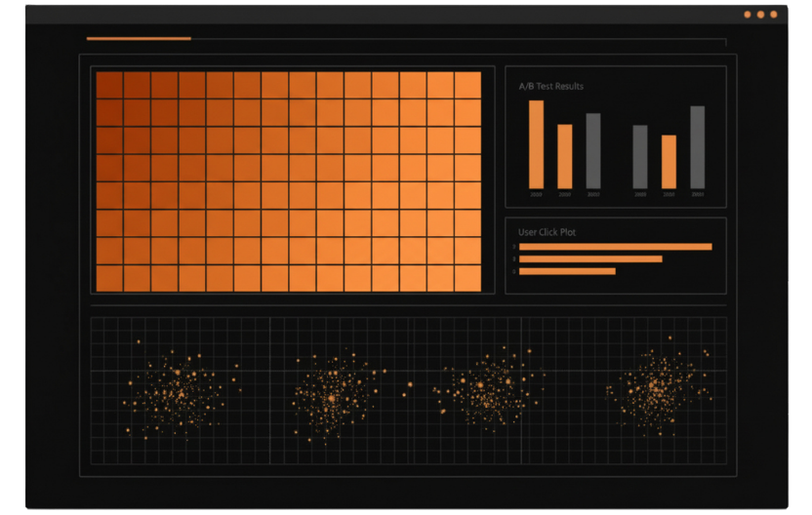Select the top-left cell of the heatmap
This screenshot has height=515, width=812.
109,85
